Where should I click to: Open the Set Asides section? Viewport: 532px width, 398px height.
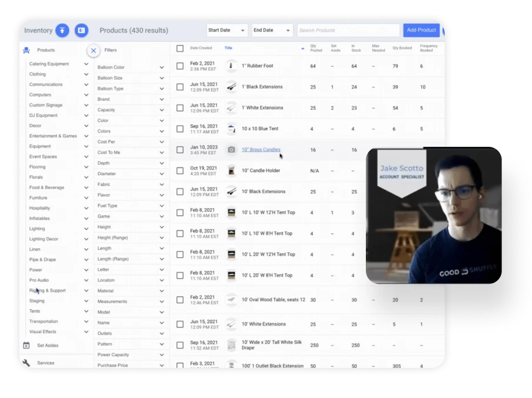point(48,346)
